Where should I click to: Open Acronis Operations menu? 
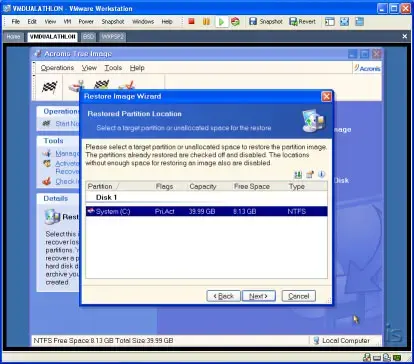click(x=57, y=68)
